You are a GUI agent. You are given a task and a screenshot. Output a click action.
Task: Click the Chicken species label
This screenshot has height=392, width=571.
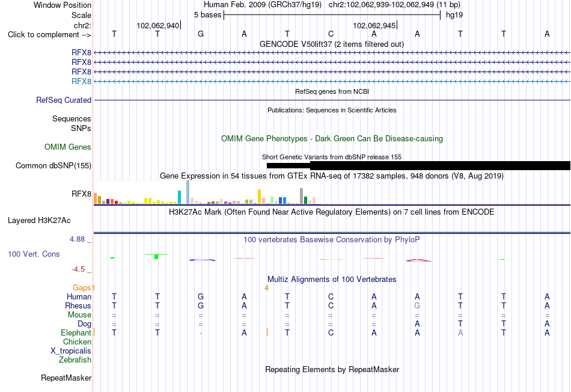(x=77, y=341)
